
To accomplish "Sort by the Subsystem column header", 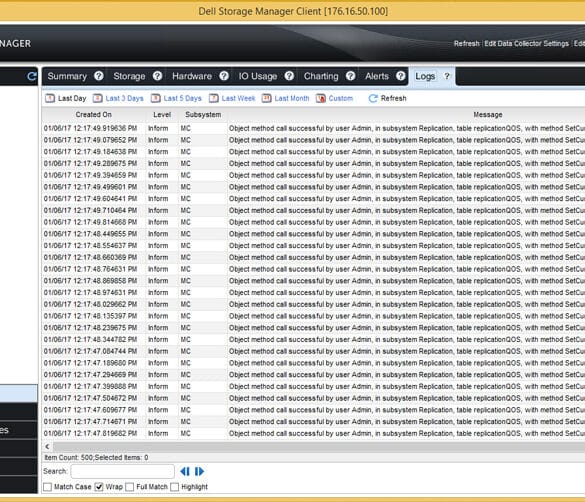I will pyautogui.click(x=203, y=114).
